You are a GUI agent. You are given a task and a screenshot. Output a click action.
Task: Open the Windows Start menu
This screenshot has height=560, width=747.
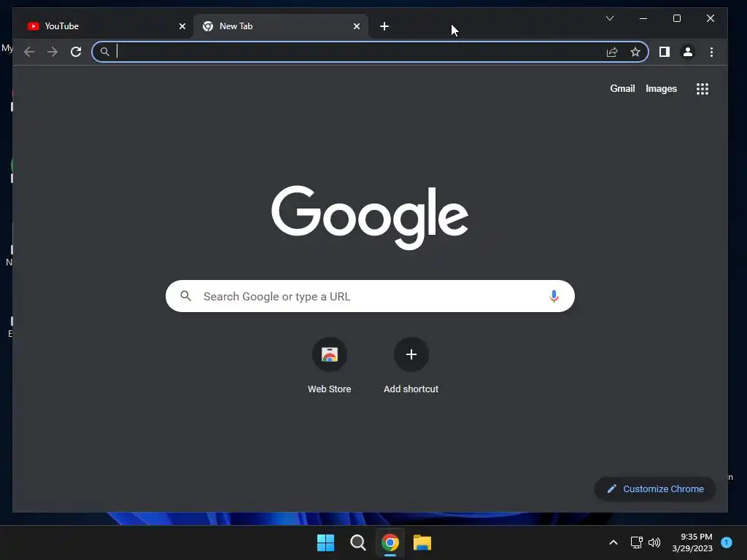point(326,542)
